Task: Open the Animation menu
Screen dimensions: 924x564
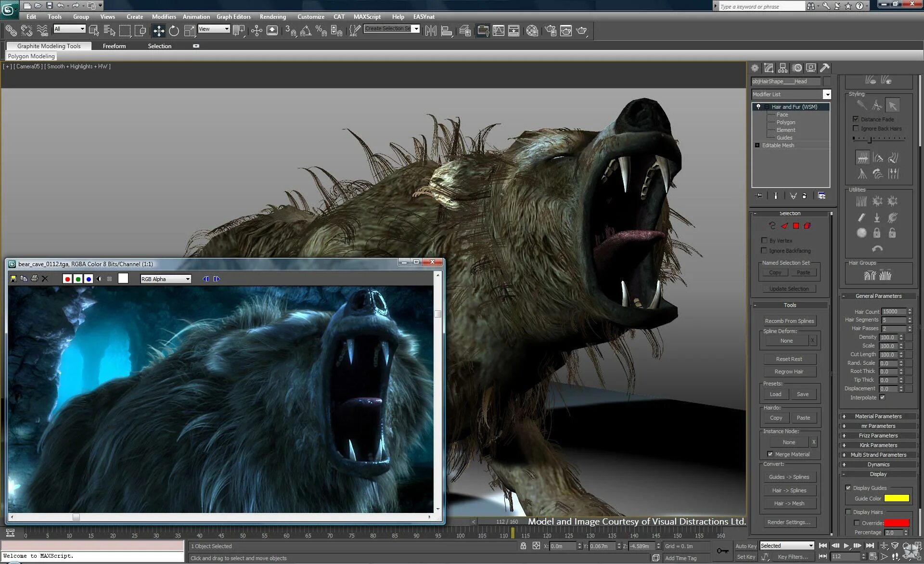Action: point(195,16)
